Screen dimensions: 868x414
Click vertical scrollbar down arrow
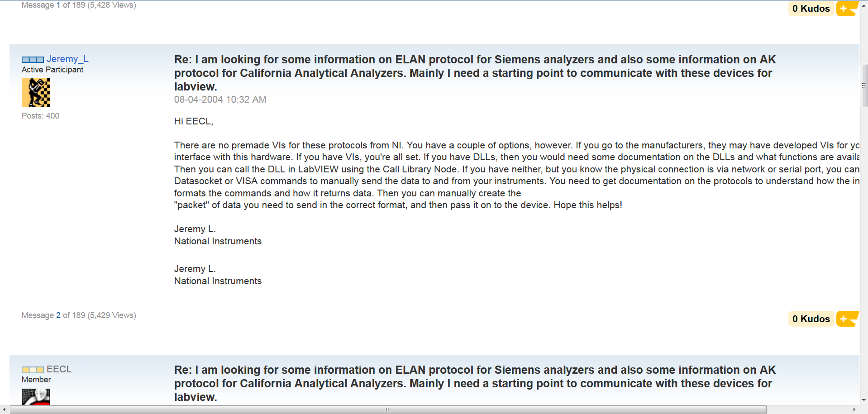(864, 400)
